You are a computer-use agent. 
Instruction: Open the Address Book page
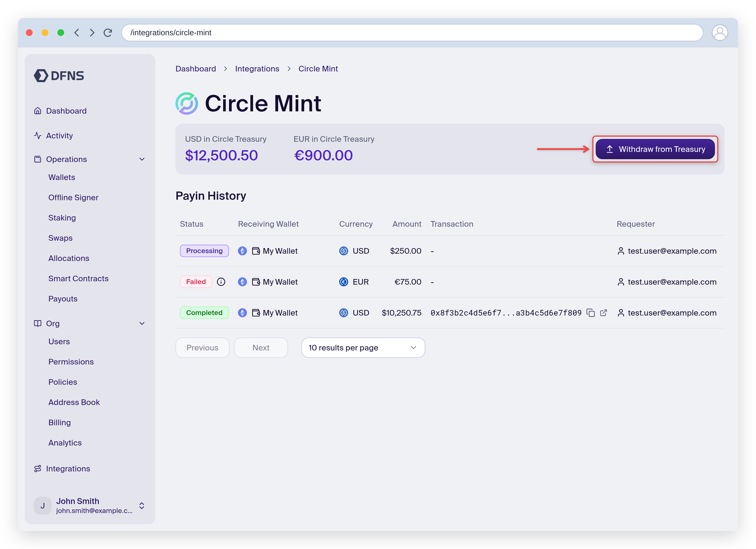click(x=74, y=402)
